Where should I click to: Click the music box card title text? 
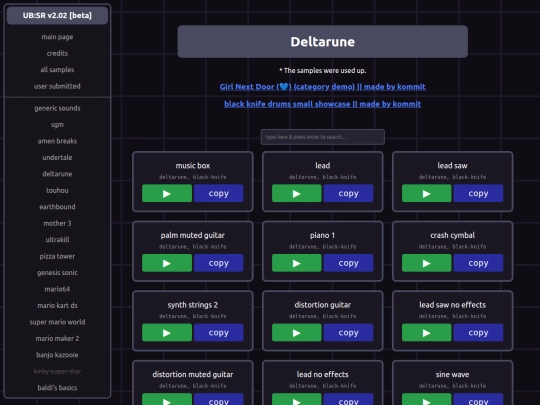[x=193, y=166]
